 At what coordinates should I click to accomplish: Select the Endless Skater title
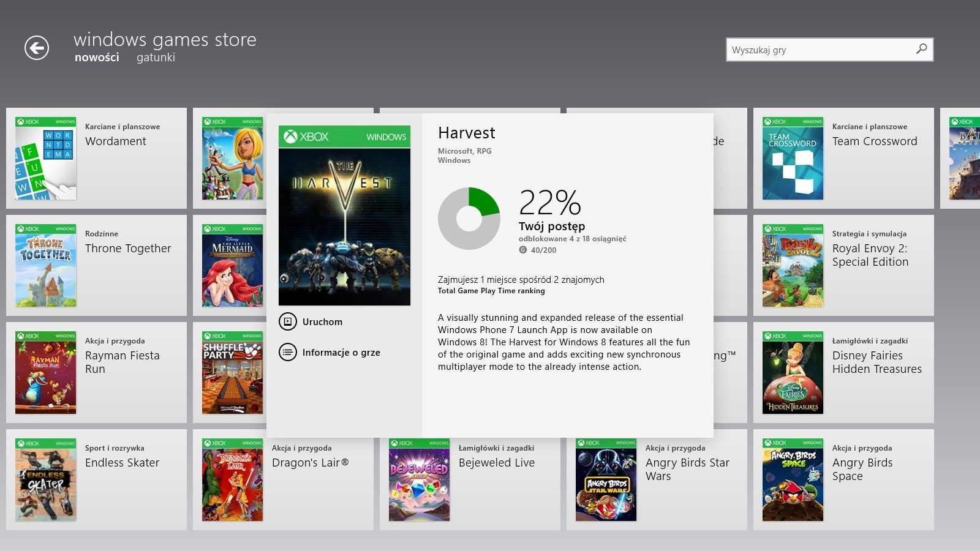click(123, 463)
